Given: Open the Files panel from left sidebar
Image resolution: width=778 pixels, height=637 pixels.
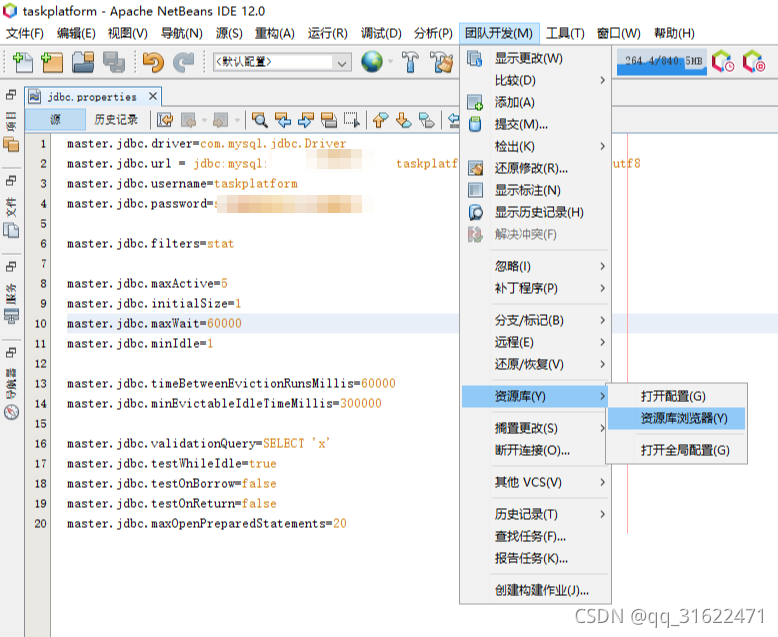Looking at the screenshot, I should 11,217.
